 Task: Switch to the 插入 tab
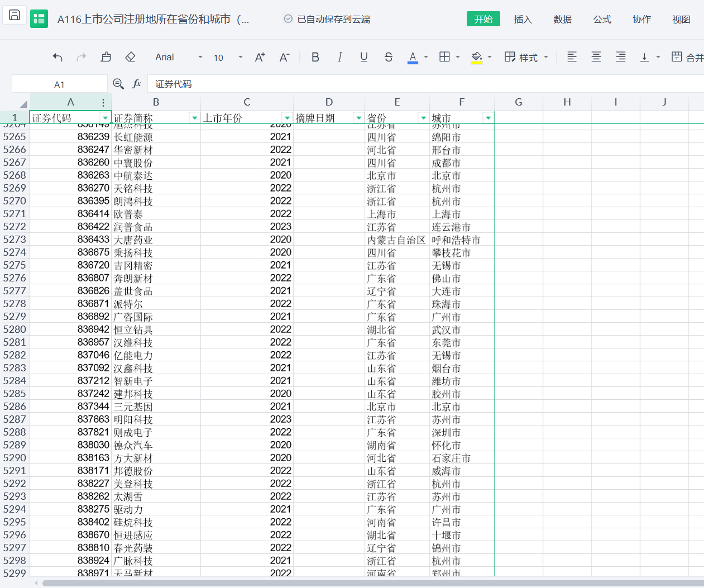(523, 19)
